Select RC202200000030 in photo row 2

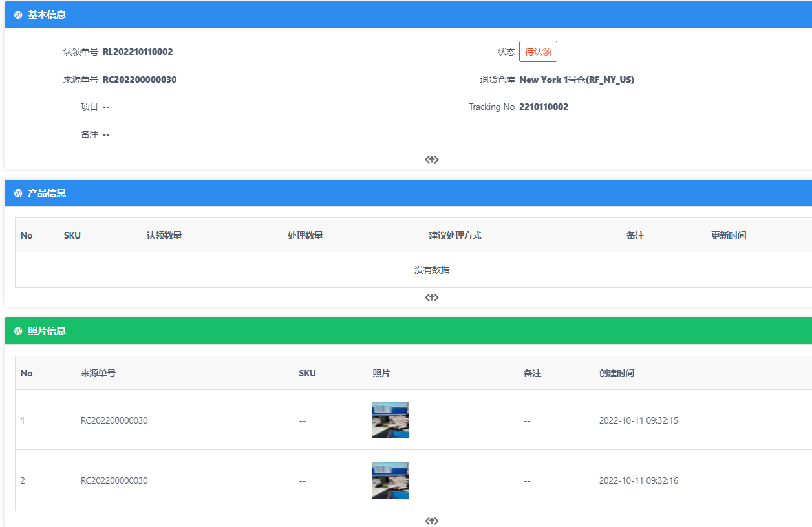tap(114, 480)
